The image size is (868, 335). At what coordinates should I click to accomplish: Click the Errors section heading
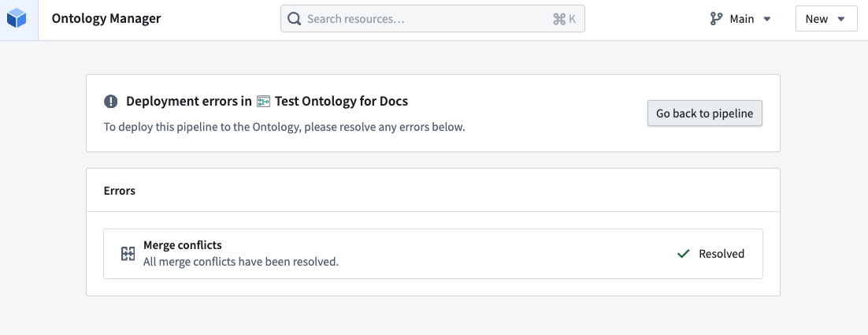[x=120, y=191]
